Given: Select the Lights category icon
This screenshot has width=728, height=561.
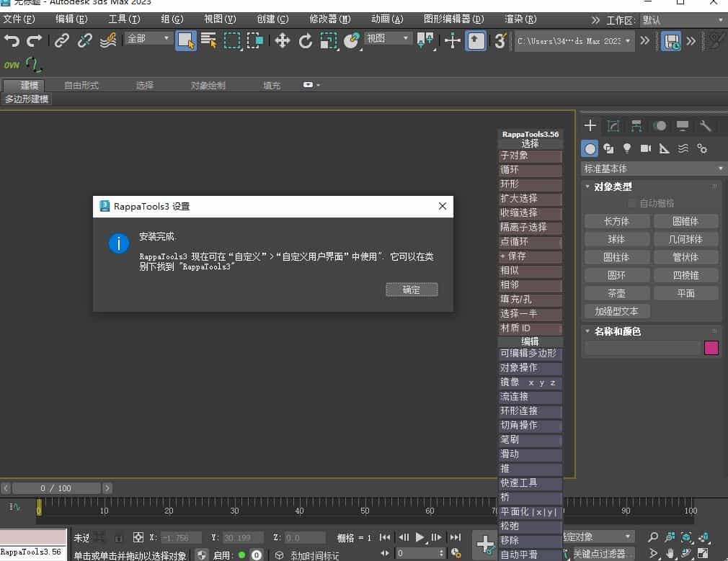Looking at the screenshot, I should (627, 148).
